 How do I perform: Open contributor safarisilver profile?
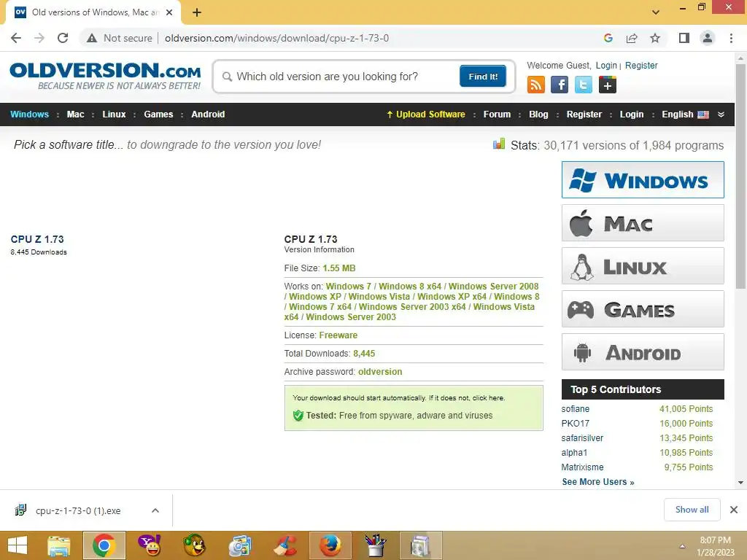click(x=582, y=438)
